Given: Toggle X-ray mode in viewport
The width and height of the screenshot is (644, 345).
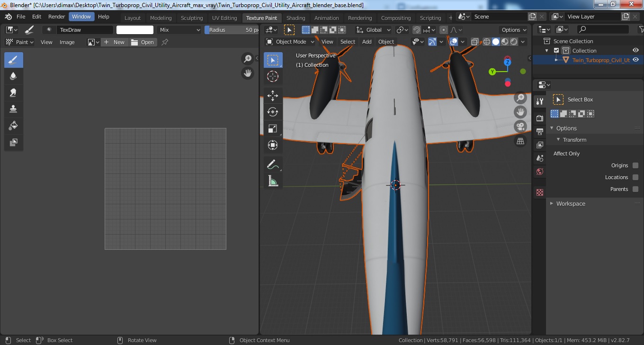Looking at the screenshot, I should (x=475, y=42).
